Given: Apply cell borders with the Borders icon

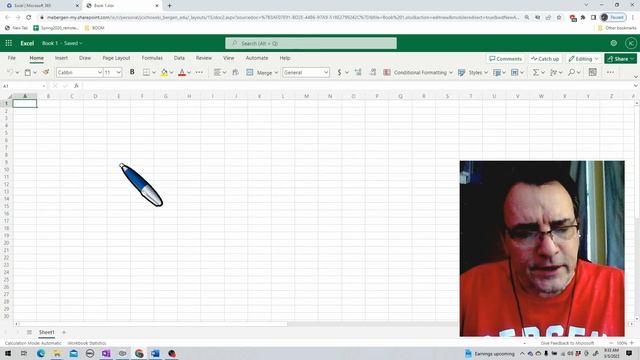Looking at the screenshot, I should (x=147, y=72).
